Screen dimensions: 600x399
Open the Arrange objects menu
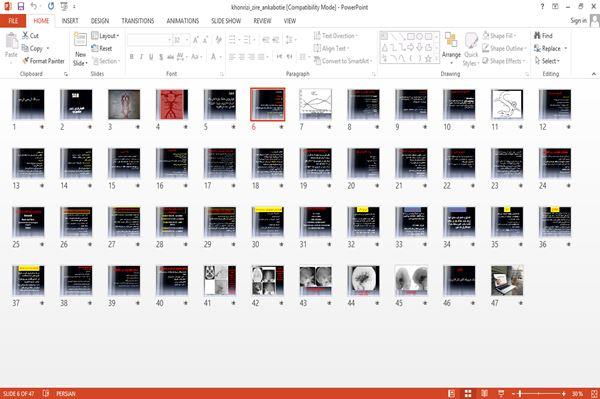pos(451,48)
